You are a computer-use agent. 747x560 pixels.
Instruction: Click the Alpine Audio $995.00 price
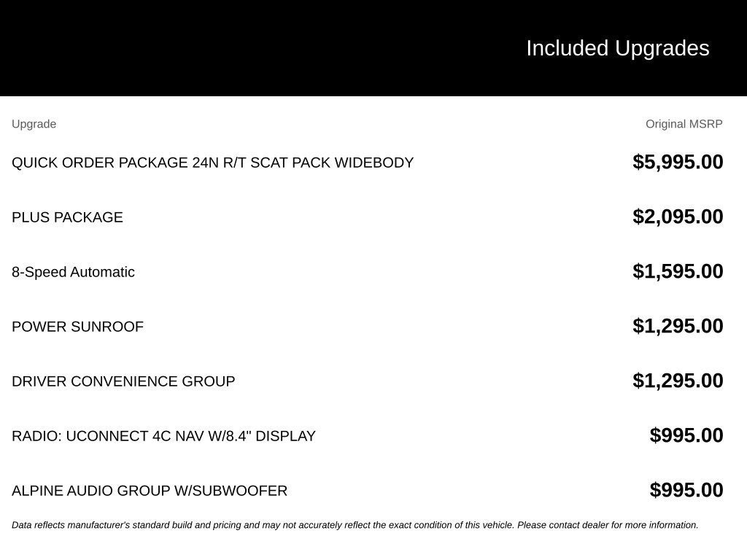pos(686,490)
